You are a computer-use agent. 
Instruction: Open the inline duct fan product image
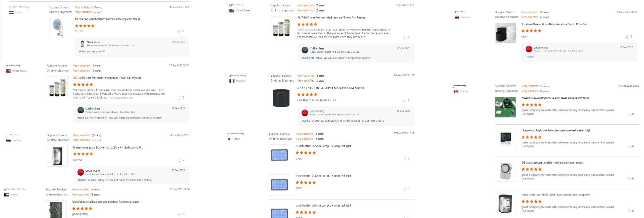[x=505, y=107]
